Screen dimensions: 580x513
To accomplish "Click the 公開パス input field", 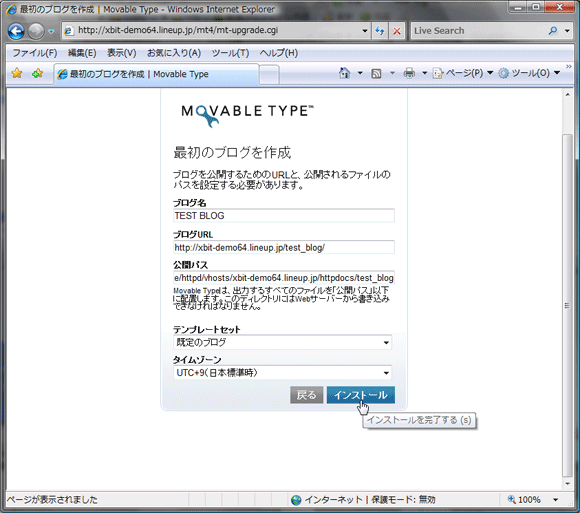I will point(284,277).
